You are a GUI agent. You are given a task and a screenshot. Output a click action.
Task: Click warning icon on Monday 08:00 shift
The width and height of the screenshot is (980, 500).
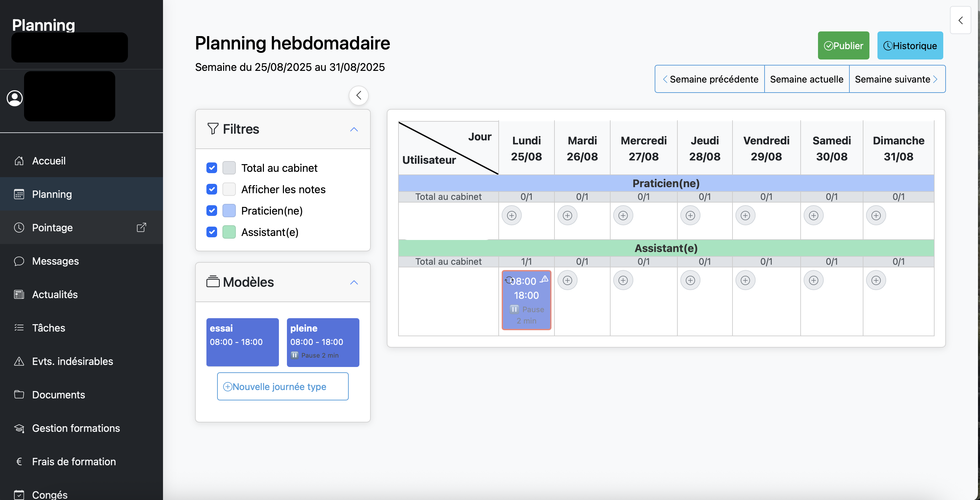point(545,279)
